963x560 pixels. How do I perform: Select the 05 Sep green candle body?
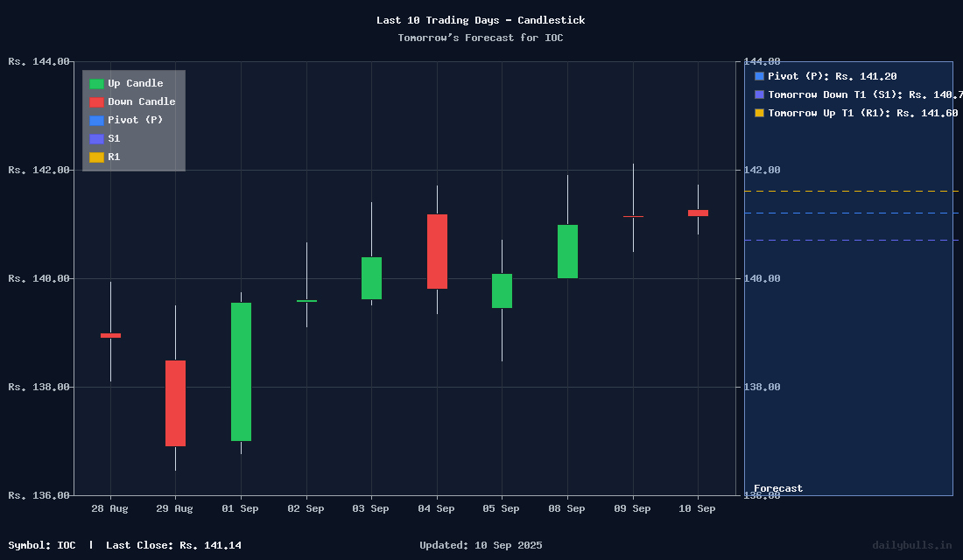[502, 291]
